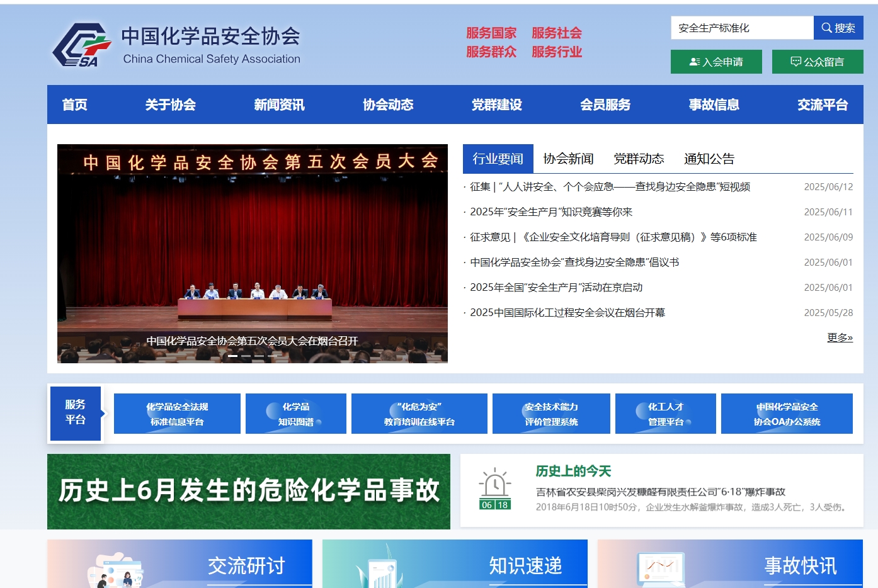Switch to the 协会新闻 tab
Screen dimensions: 878x588
click(569, 159)
